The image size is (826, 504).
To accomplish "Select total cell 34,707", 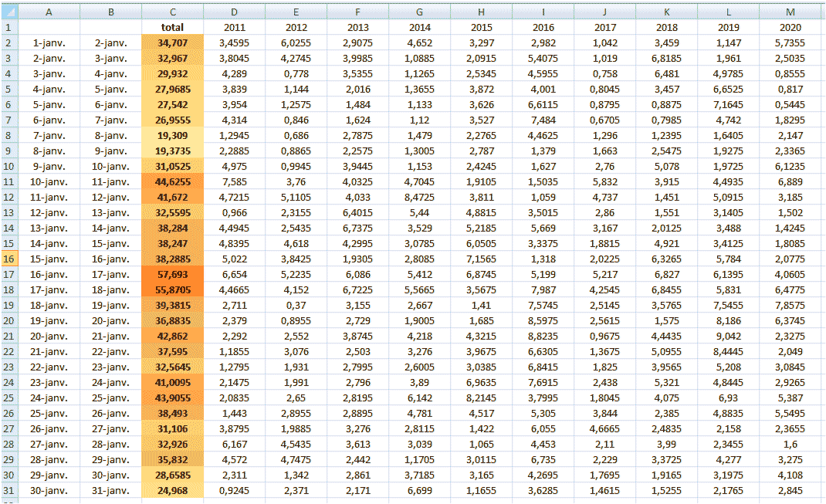I will pos(173,42).
